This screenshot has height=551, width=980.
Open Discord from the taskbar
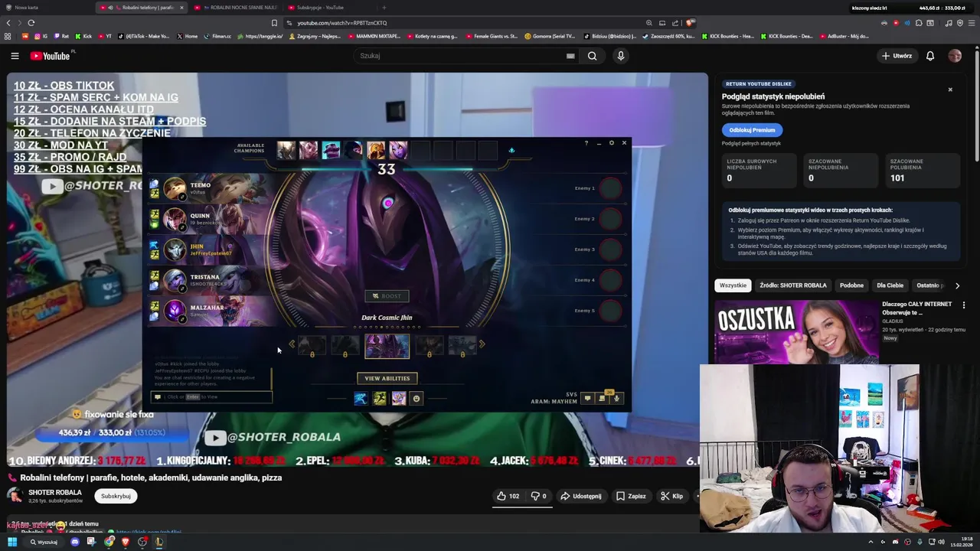(x=75, y=542)
